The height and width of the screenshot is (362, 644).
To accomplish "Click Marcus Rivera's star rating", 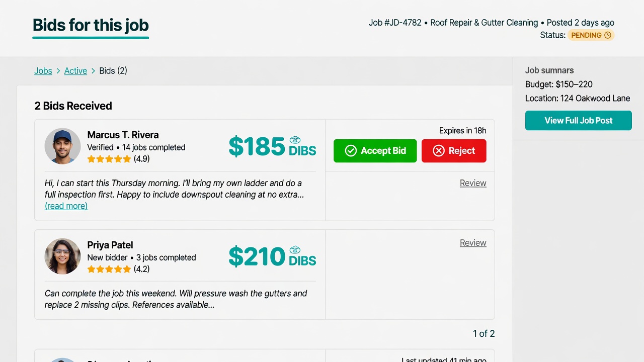I will tap(109, 159).
